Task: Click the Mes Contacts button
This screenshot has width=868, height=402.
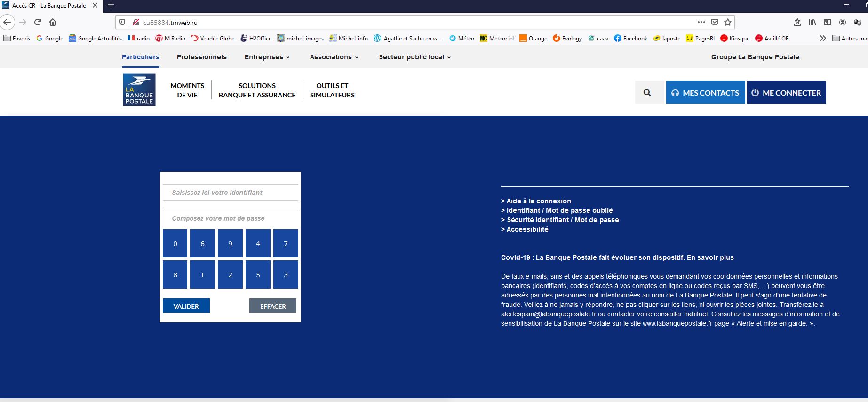Action: 705,93
